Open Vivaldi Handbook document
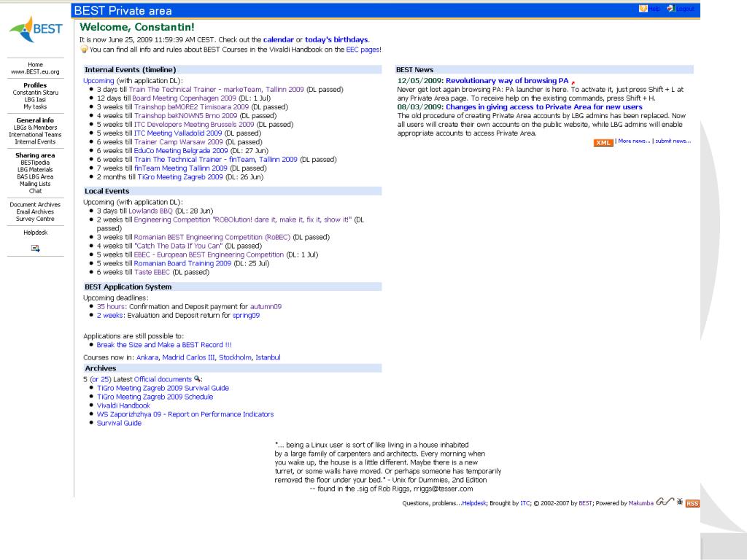 [x=123, y=405]
